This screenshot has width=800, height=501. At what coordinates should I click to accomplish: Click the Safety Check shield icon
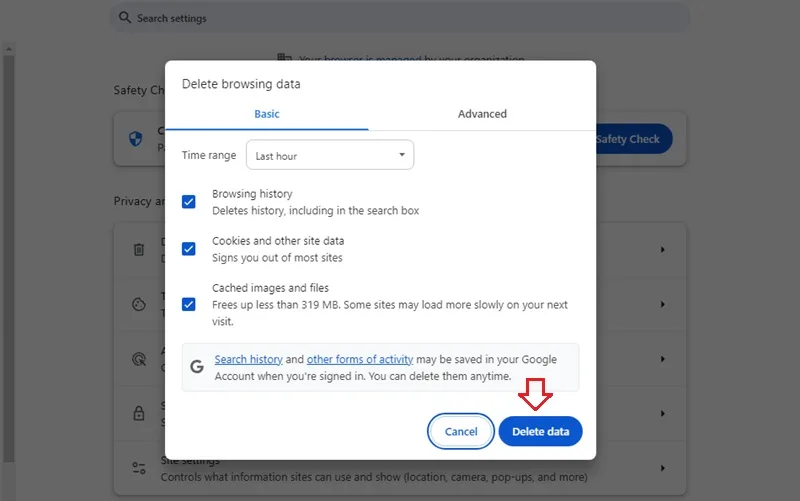[136, 139]
